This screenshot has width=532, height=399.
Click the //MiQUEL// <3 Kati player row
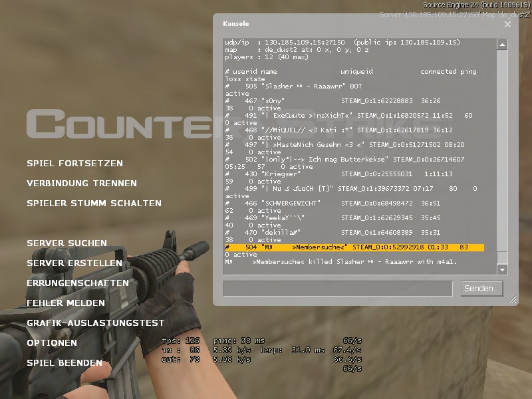click(x=339, y=130)
